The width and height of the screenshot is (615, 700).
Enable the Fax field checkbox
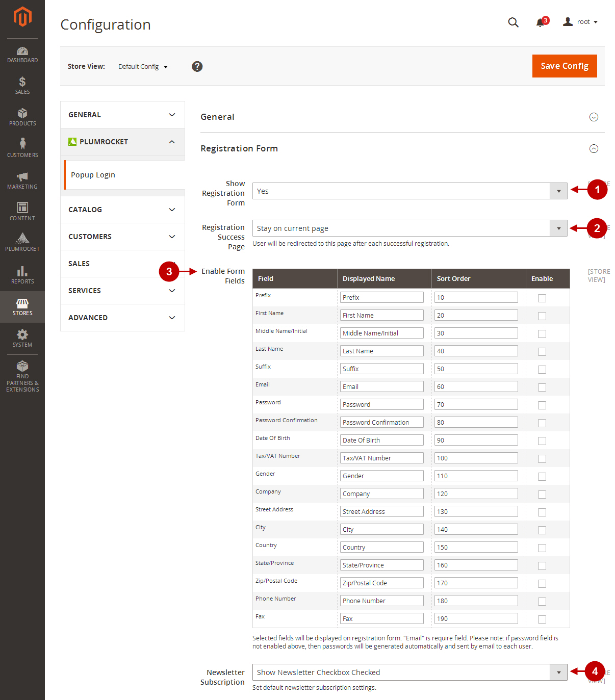(542, 619)
